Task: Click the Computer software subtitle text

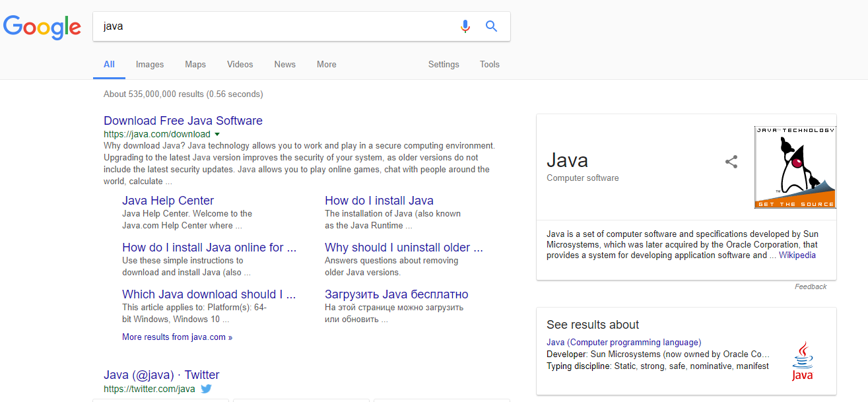Action: click(583, 178)
